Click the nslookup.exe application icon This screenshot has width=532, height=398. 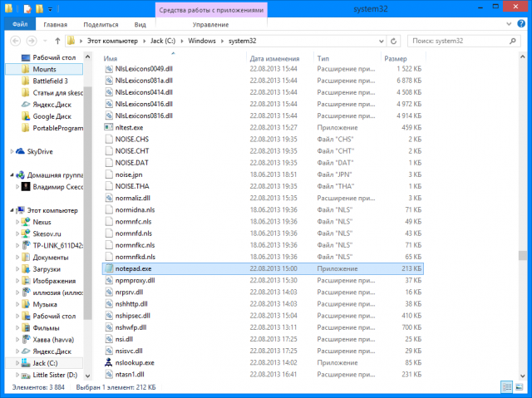[x=109, y=362]
